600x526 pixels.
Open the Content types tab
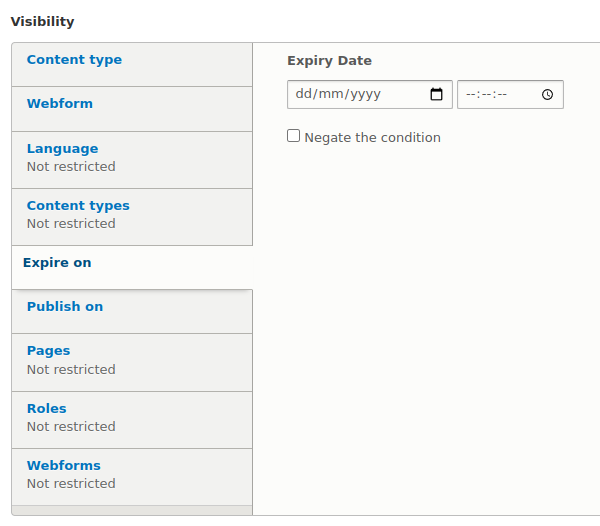[x=78, y=206]
